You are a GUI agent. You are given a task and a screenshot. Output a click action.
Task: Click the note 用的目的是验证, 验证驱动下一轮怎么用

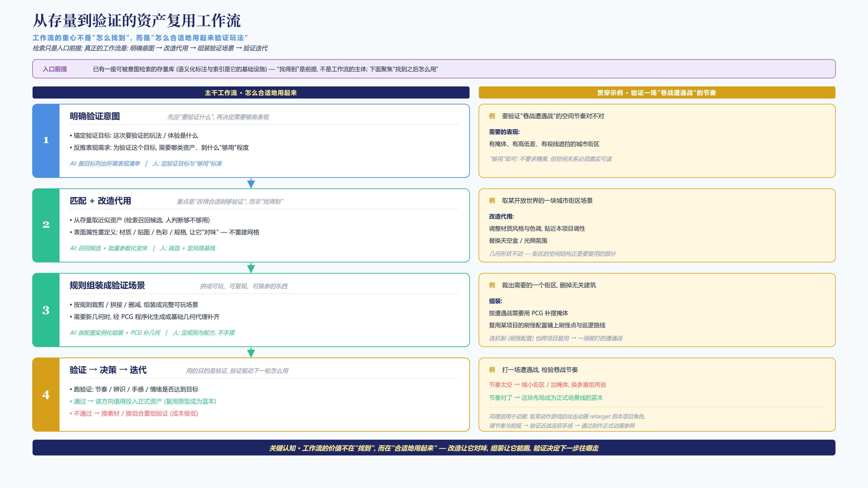coord(237,370)
